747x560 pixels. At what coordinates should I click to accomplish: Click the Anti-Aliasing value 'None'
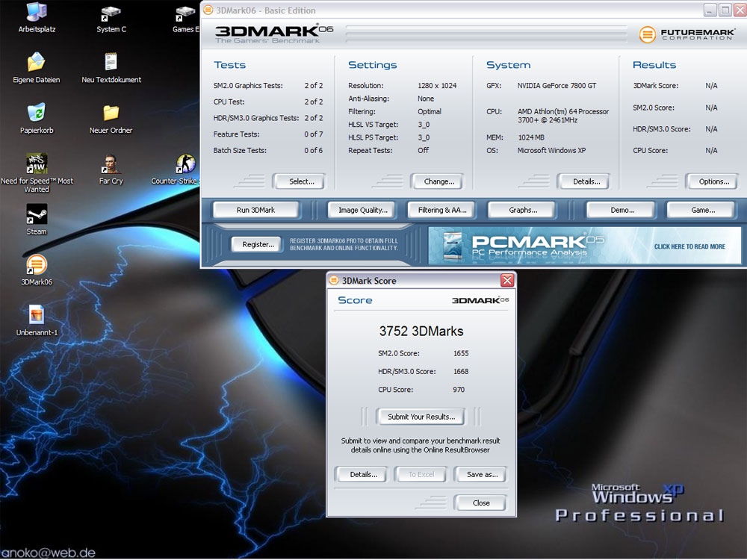click(426, 99)
